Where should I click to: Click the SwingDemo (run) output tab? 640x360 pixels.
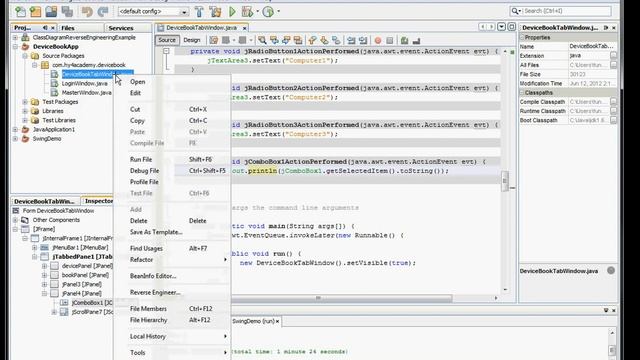pos(253,321)
